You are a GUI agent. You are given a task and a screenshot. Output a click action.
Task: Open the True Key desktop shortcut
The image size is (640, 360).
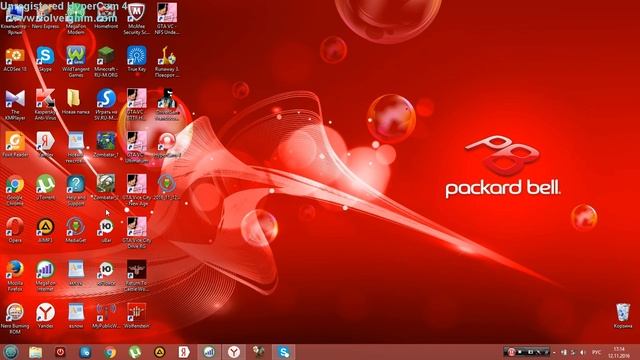click(136, 59)
